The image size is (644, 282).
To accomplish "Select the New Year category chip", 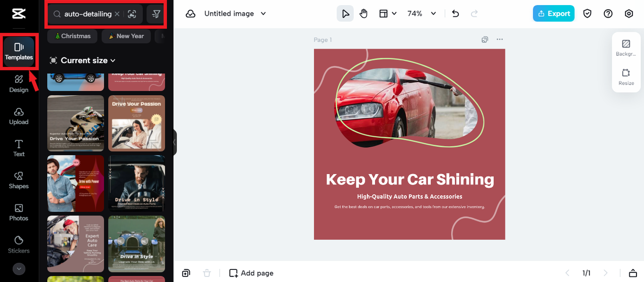I will [x=126, y=36].
